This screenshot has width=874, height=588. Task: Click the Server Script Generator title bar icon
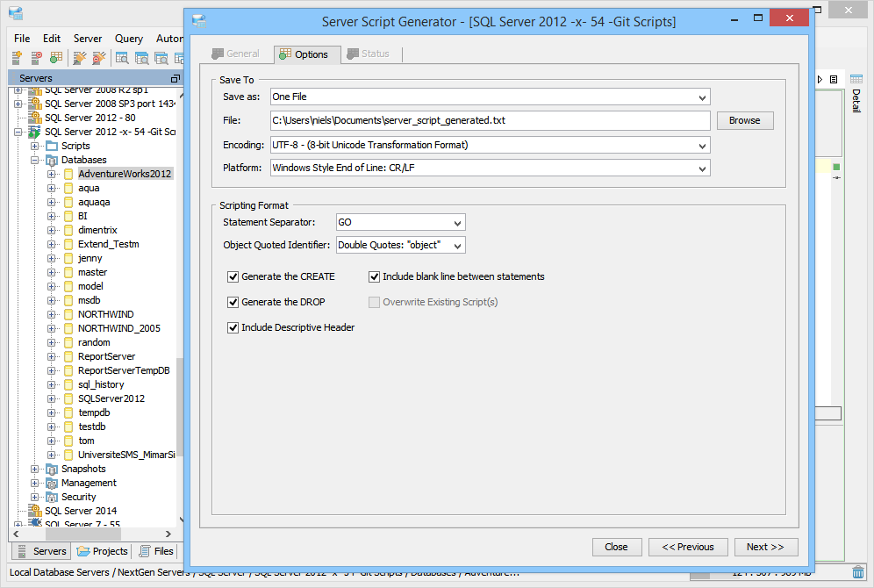199,21
